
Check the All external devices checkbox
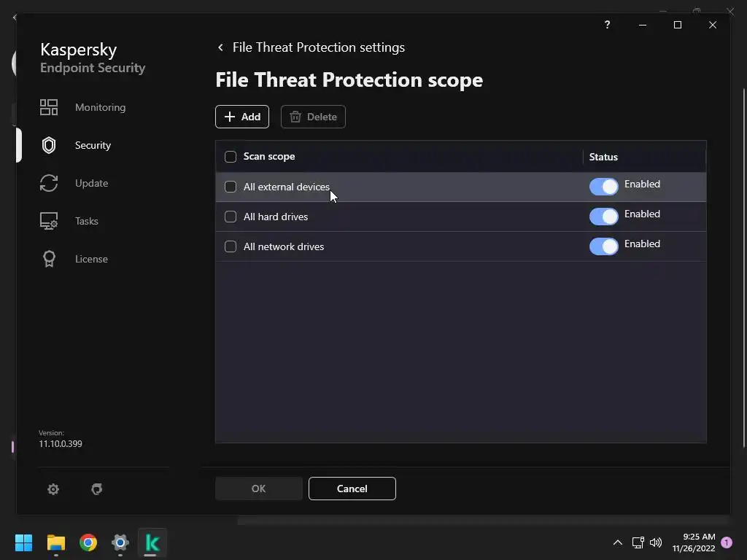click(x=231, y=187)
